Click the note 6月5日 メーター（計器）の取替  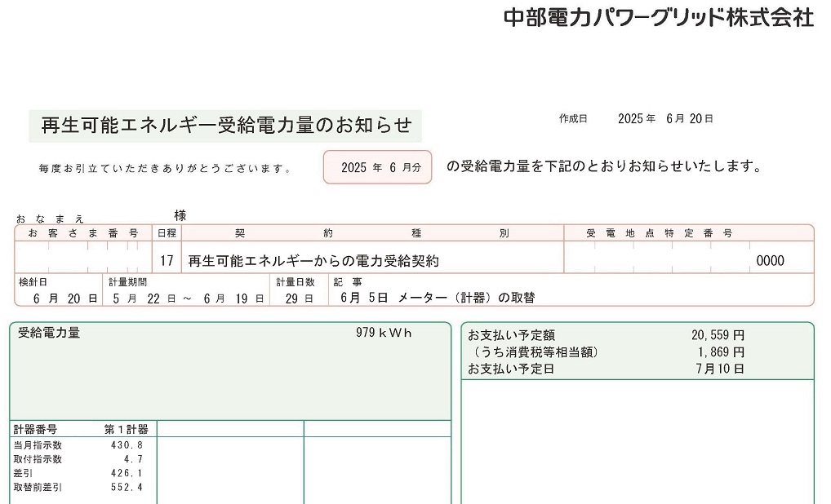[x=438, y=298]
